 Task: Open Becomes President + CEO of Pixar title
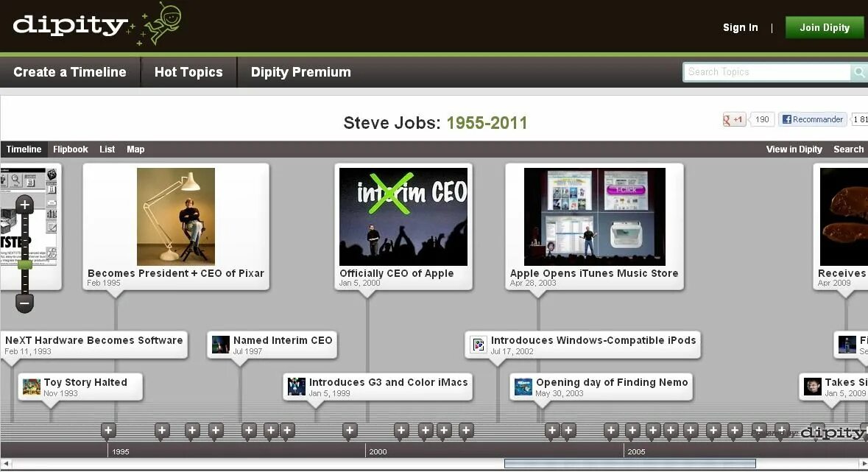(x=175, y=273)
